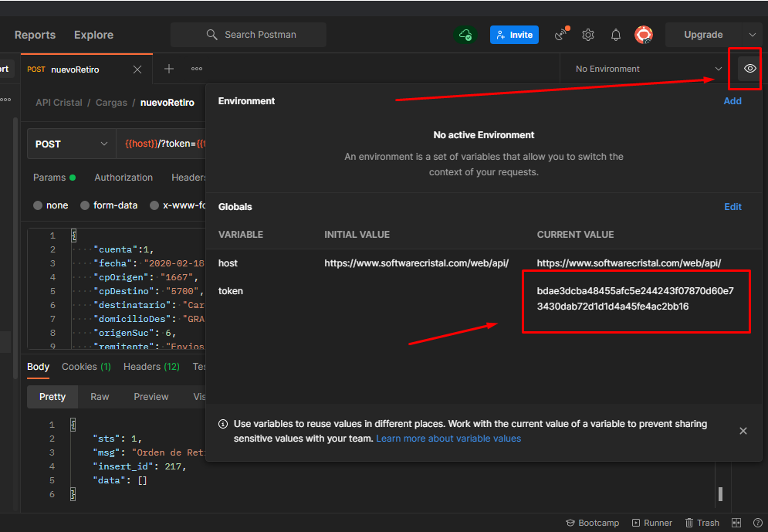This screenshot has height=532, width=768.
Task: Open response Headers (12) tab
Action: (151, 367)
